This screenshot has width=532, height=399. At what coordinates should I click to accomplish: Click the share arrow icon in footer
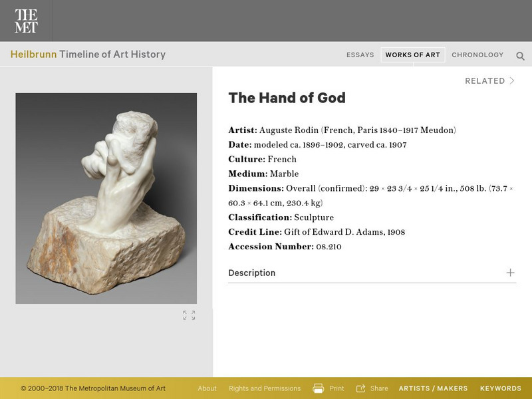coord(360,388)
